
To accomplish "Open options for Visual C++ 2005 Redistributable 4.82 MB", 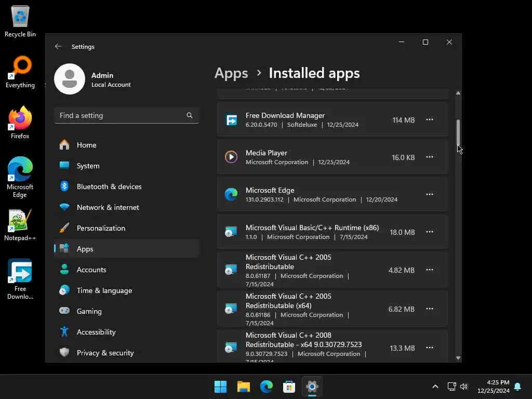I will [x=430, y=270].
